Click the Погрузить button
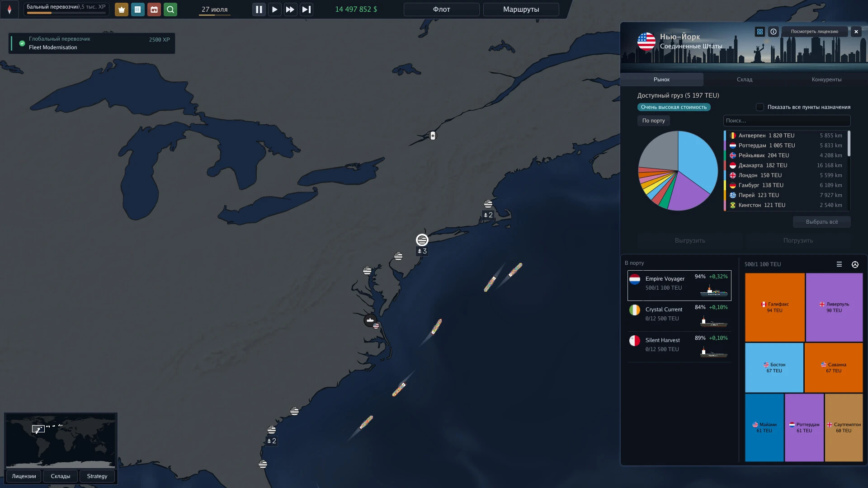 (x=798, y=240)
